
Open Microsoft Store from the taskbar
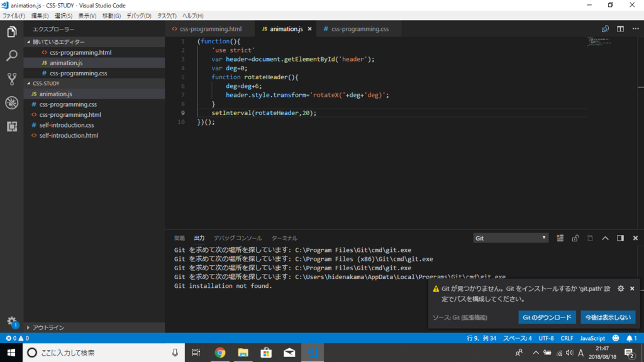coord(266,353)
